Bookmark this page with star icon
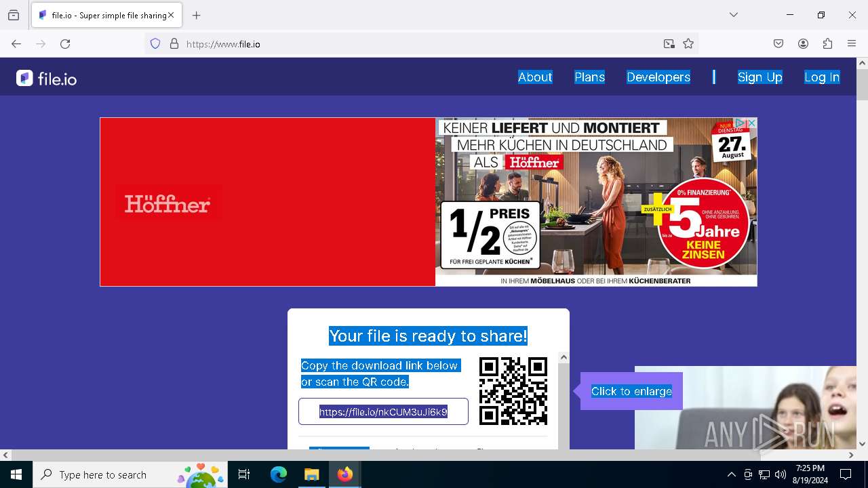Image resolution: width=868 pixels, height=488 pixels. pyautogui.click(x=688, y=44)
